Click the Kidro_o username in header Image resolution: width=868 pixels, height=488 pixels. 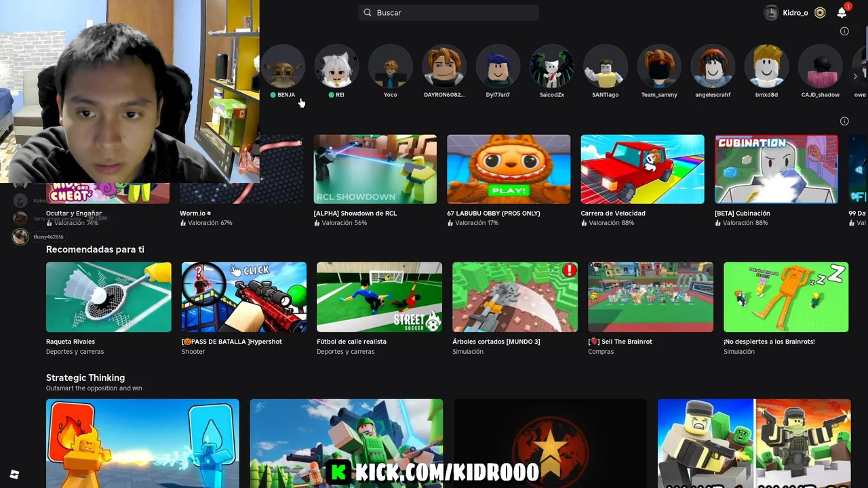coord(795,13)
